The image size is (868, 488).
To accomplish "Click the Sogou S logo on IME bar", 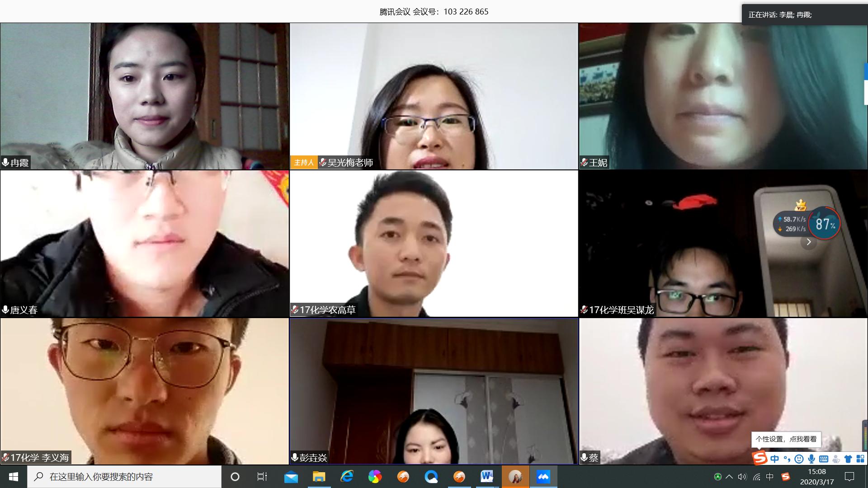I will click(760, 458).
